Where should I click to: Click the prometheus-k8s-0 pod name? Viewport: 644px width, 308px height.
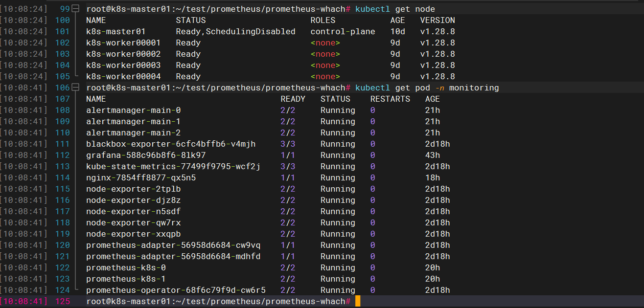click(126, 267)
